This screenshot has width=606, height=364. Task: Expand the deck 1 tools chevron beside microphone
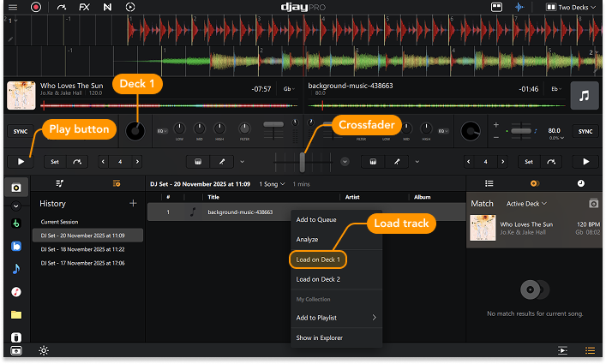(242, 162)
